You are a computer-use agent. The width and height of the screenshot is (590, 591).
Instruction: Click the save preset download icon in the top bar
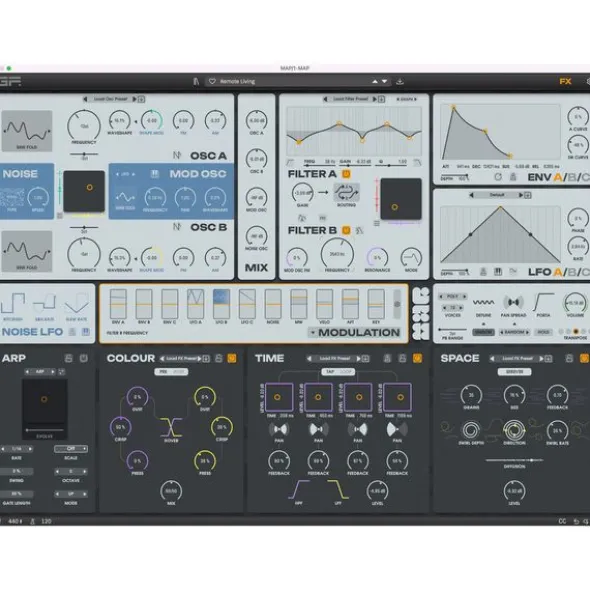[400, 81]
